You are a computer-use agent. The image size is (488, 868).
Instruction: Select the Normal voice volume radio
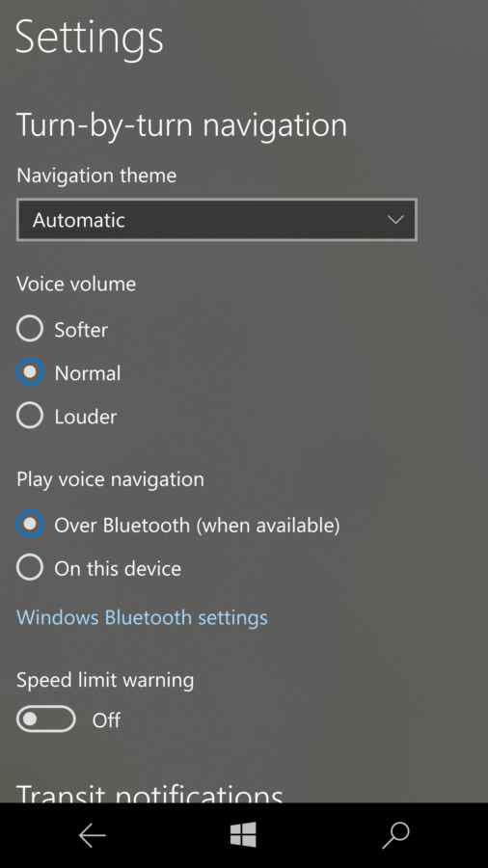[30, 372]
